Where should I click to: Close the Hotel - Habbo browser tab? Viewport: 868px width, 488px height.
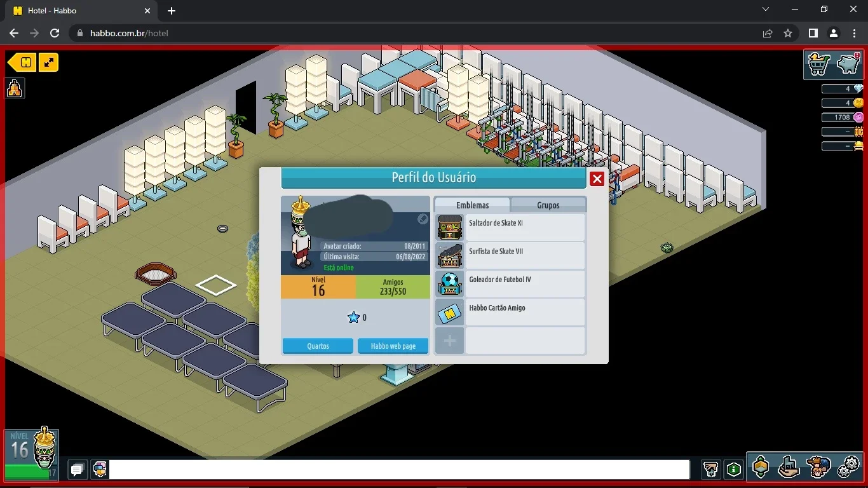coord(147,11)
